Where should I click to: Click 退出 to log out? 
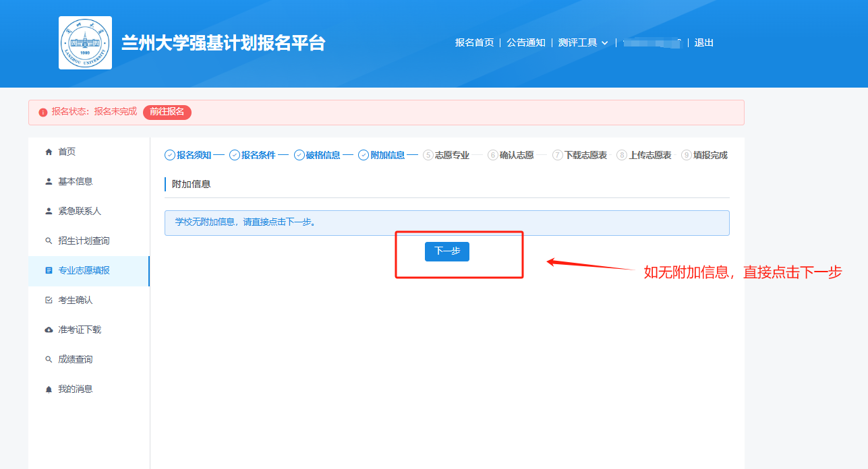click(703, 43)
